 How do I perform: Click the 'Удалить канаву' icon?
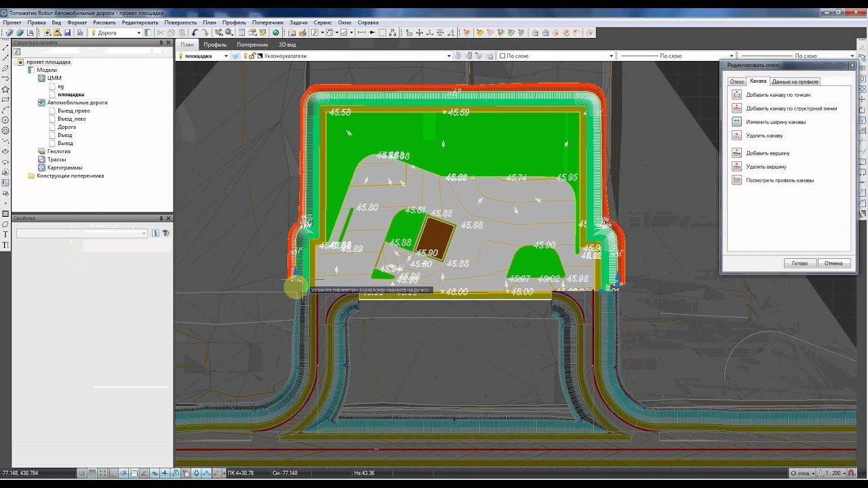point(736,136)
